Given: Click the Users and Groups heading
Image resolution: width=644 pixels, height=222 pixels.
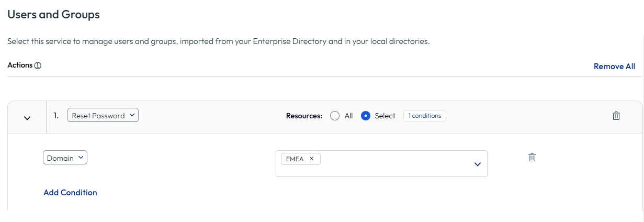Looking at the screenshot, I should 53,15.
